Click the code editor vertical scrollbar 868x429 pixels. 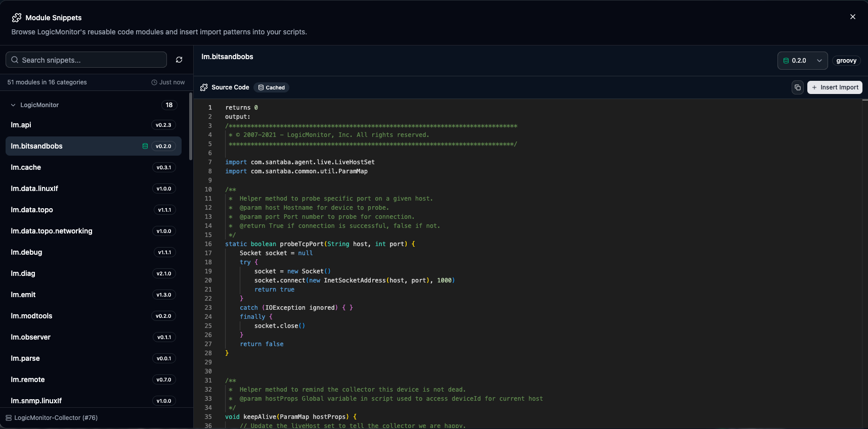(x=865, y=263)
